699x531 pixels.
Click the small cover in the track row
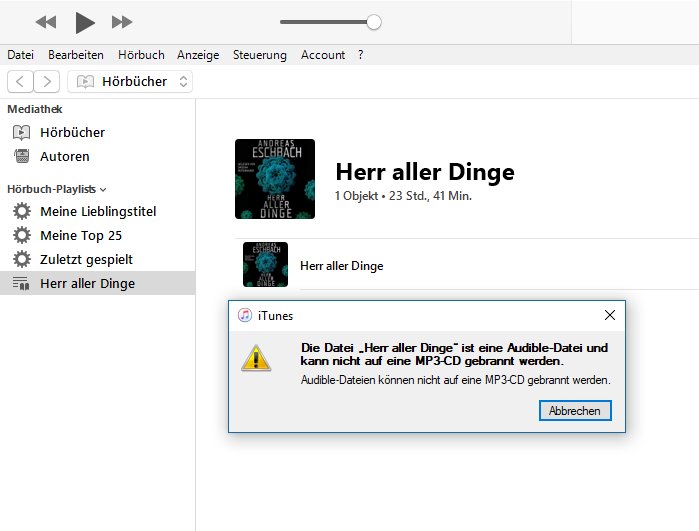265,264
